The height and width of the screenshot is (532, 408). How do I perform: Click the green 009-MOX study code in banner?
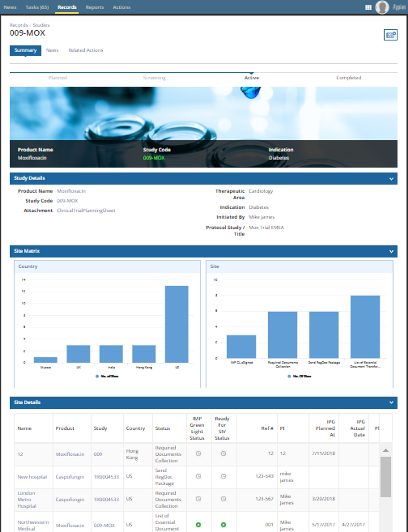coord(154,158)
